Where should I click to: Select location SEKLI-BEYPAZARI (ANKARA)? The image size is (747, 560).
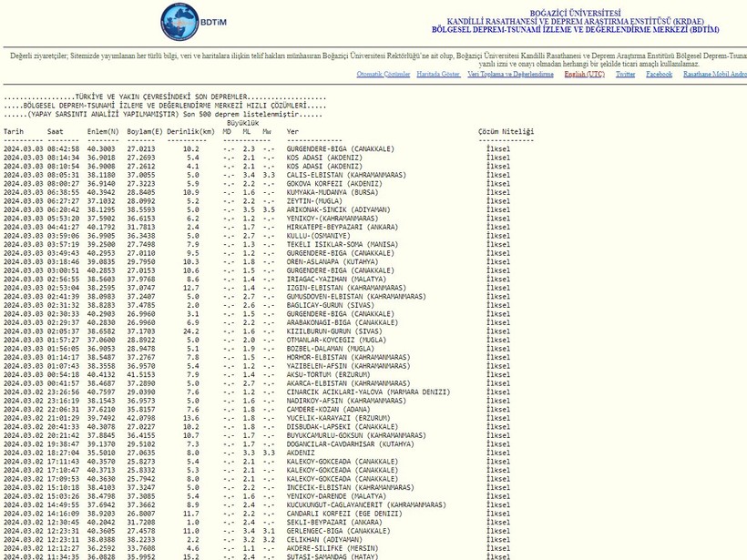coord(334,523)
